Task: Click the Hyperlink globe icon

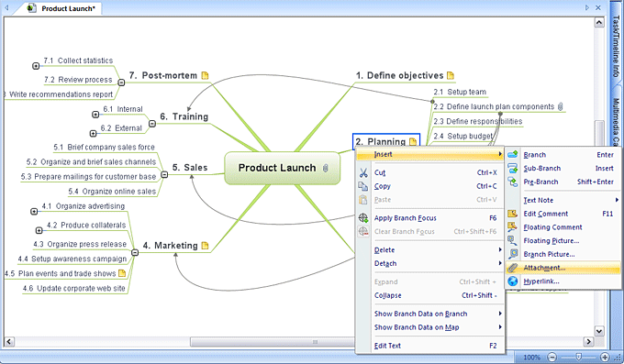Action: coord(513,281)
